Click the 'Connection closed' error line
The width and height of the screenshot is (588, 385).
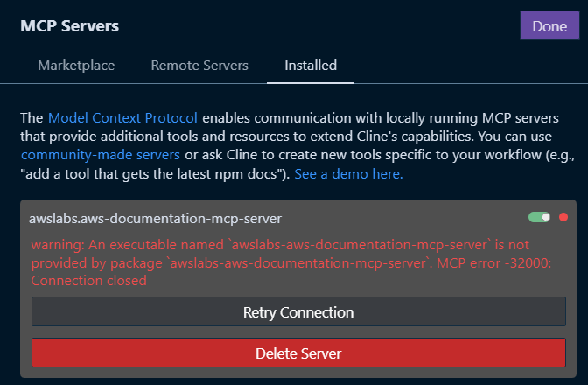click(x=89, y=282)
